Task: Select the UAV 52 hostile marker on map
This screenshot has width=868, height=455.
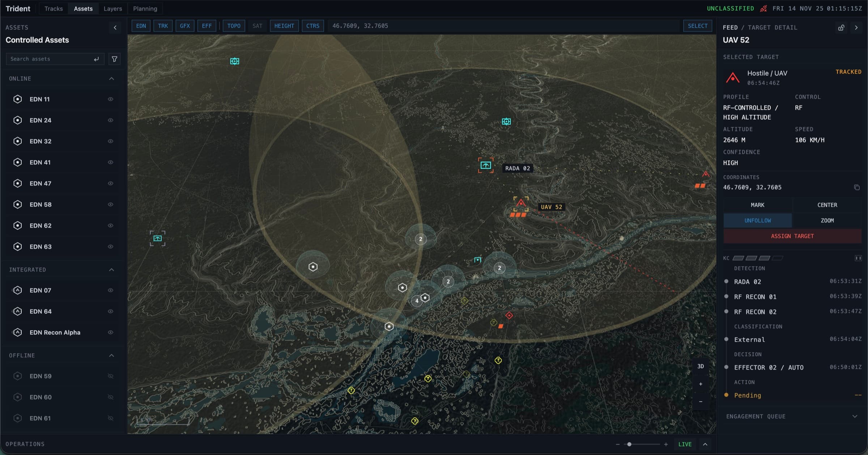Action: [521, 203]
